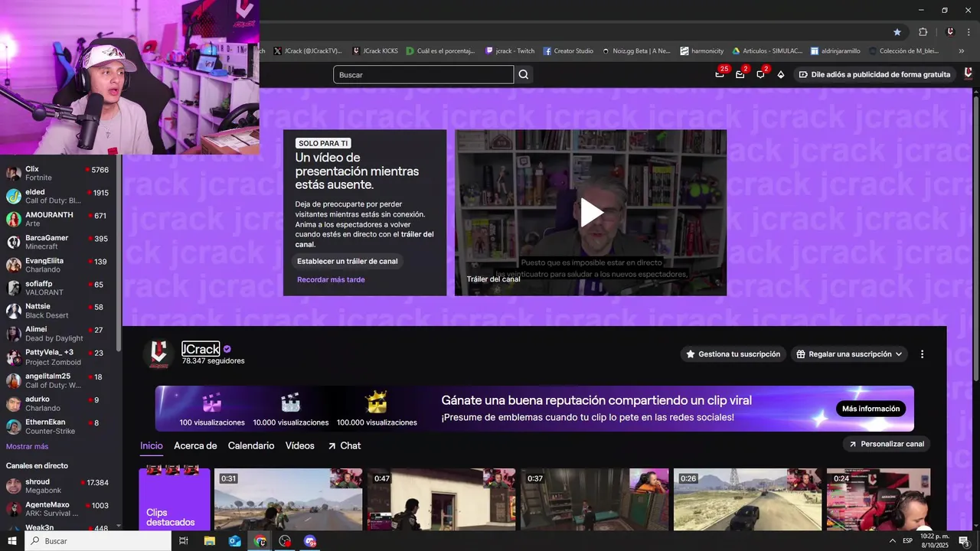Switch to Acerca de tab
The width and height of the screenshot is (980, 551).
coord(195,445)
